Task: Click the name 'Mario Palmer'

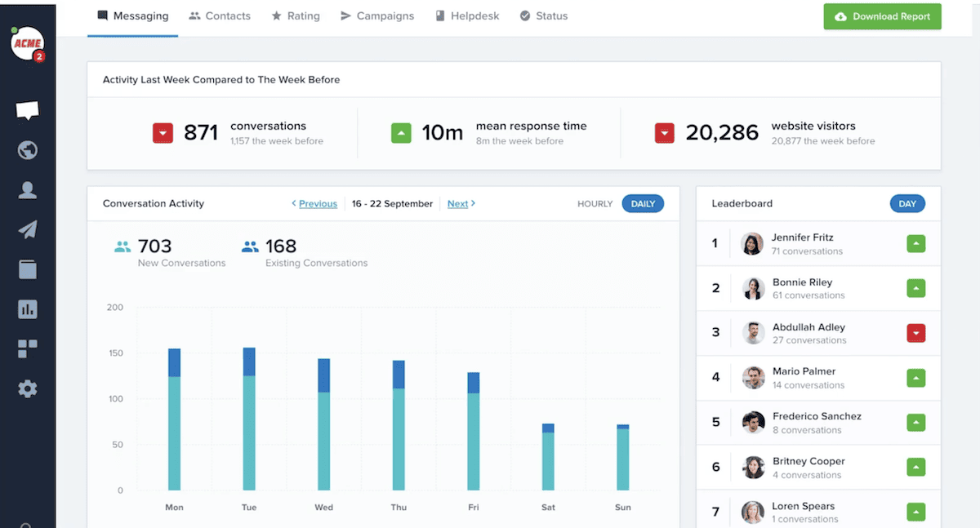Action: [x=804, y=372]
